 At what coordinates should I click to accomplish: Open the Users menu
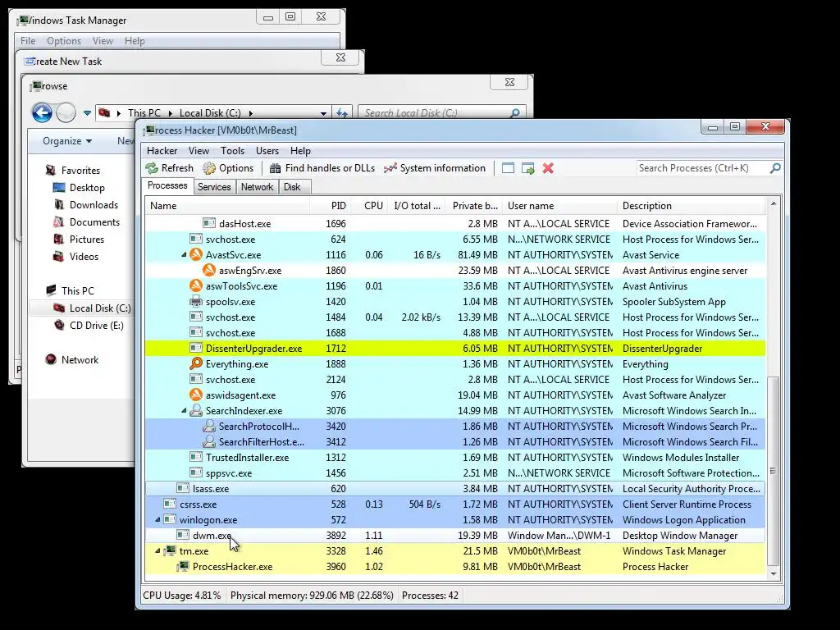click(267, 151)
